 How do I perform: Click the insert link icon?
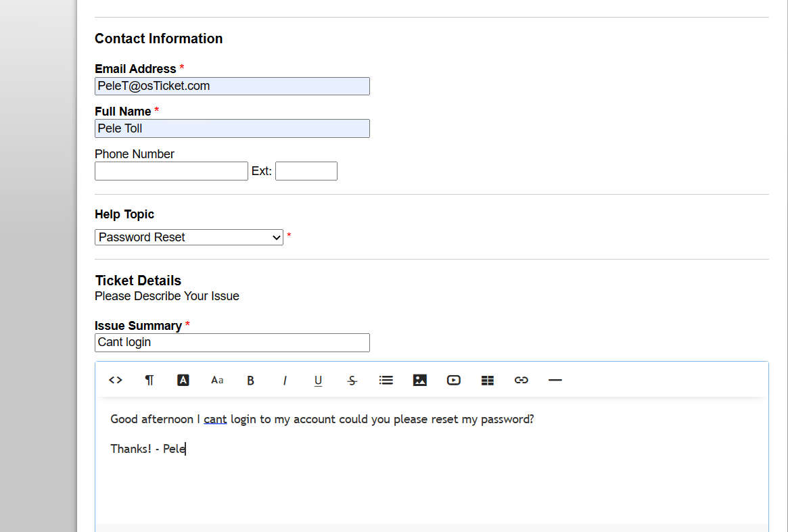pyautogui.click(x=521, y=380)
